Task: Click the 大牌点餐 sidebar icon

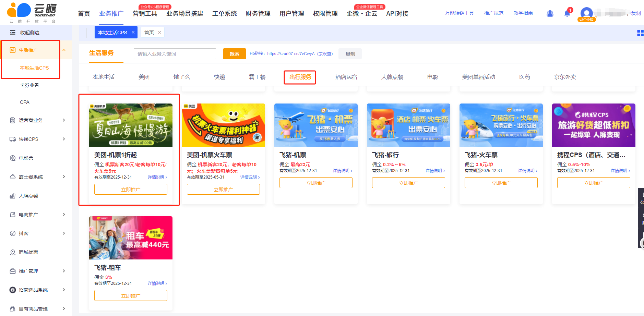Action: point(13,196)
